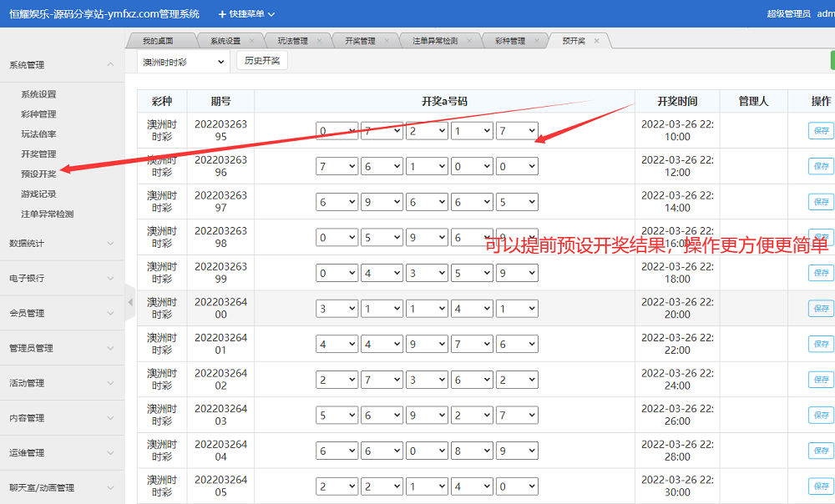Click the 历史开奖 button

point(262,61)
